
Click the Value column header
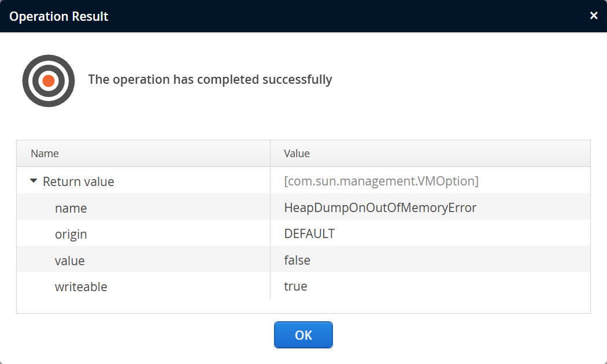tap(297, 154)
